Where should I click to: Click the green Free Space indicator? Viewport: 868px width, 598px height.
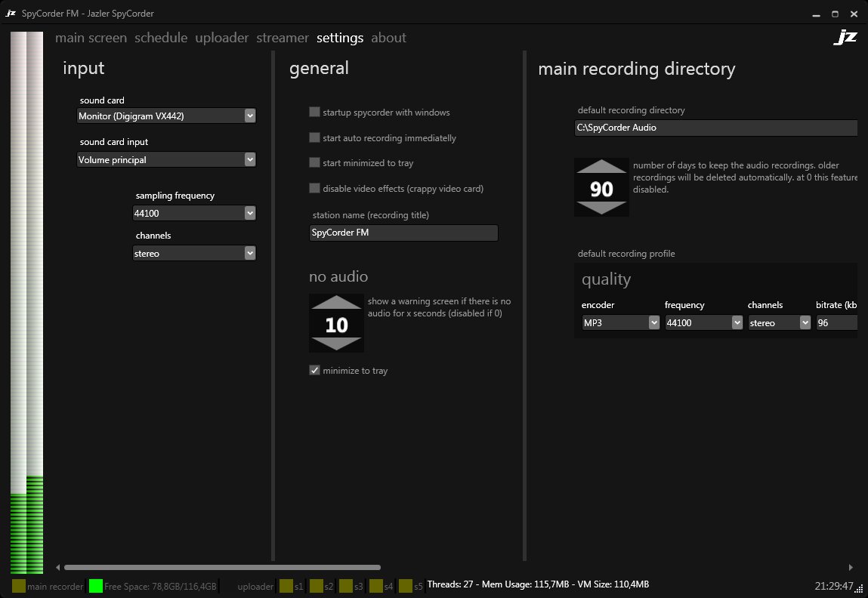95,586
